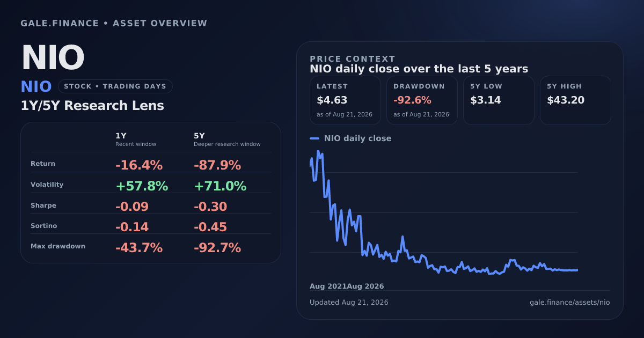Select the 5Y LOW $3.14 card
This screenshot has height=338, width=644.
[499, 100]
